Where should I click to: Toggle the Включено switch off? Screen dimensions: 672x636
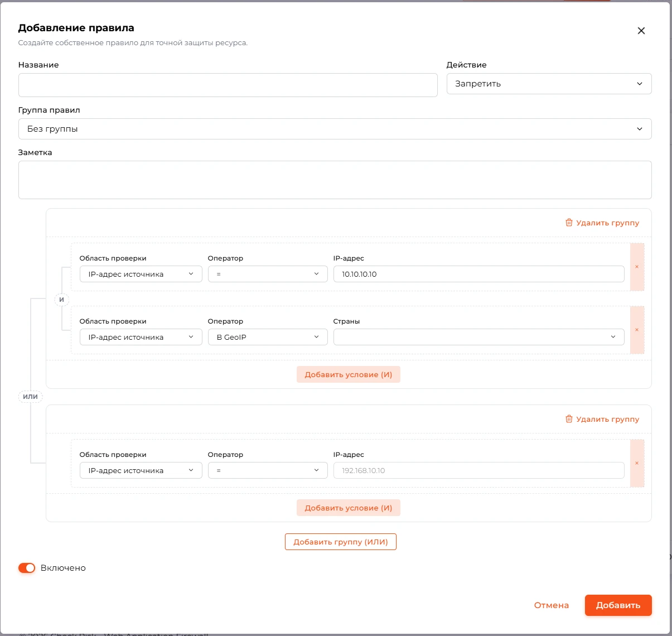click(x=27, y=568)
